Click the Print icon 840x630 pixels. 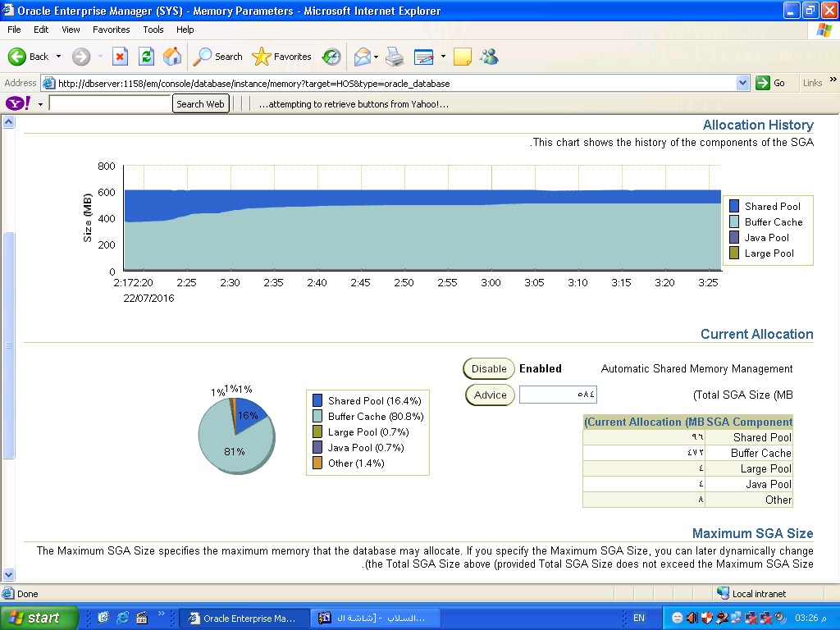coord(395,57)
